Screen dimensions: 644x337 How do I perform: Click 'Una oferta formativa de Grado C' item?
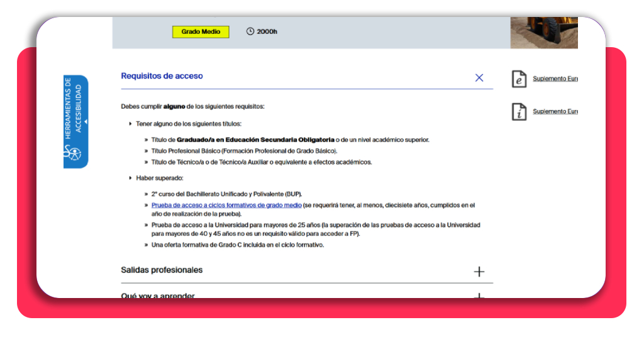click(238, 245)
